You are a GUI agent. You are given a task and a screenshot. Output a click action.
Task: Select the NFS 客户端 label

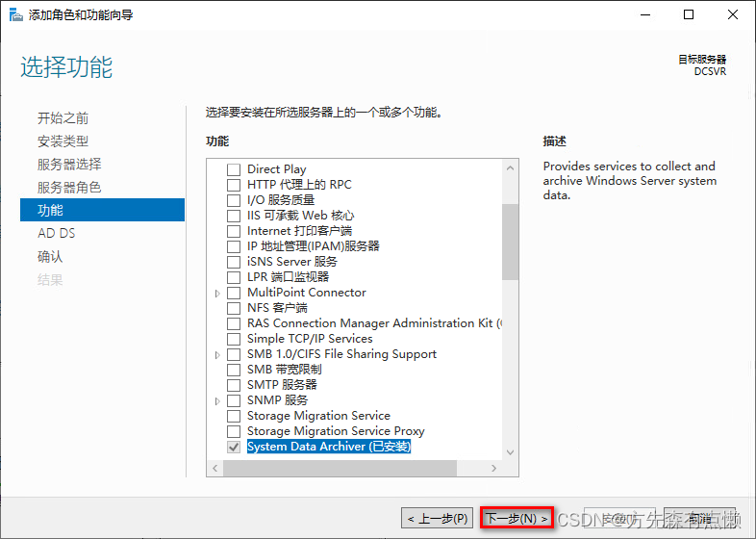[277, 308]
